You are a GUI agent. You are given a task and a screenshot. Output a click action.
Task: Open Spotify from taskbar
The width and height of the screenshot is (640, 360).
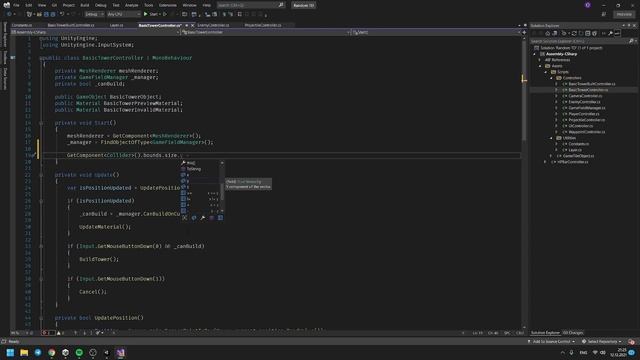[x=79, y=353]
